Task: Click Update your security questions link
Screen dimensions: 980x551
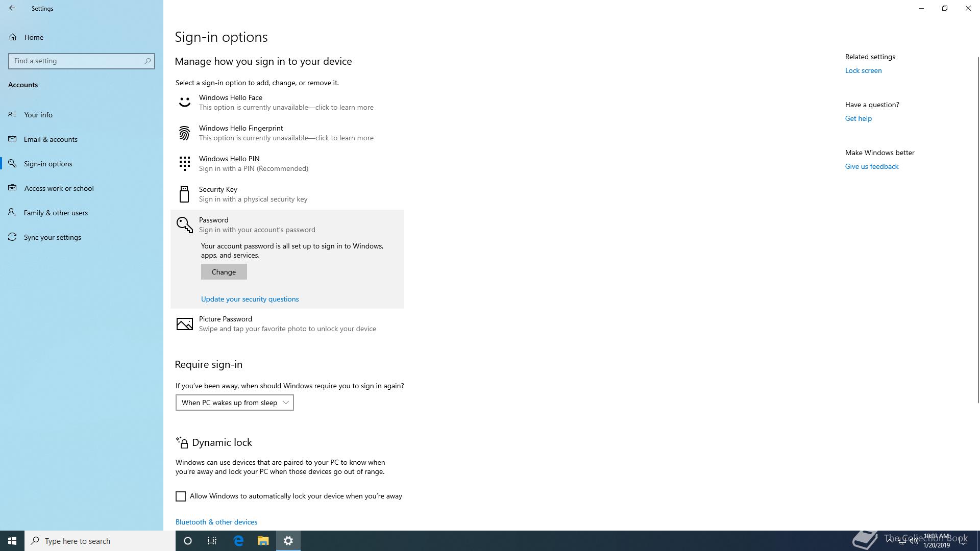Action: (x=250, y=299)
